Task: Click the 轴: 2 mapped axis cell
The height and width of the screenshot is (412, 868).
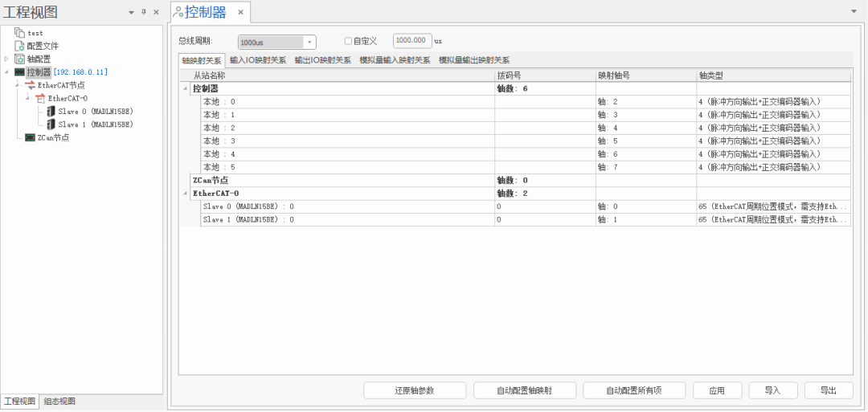Action: tap(646, 102)
